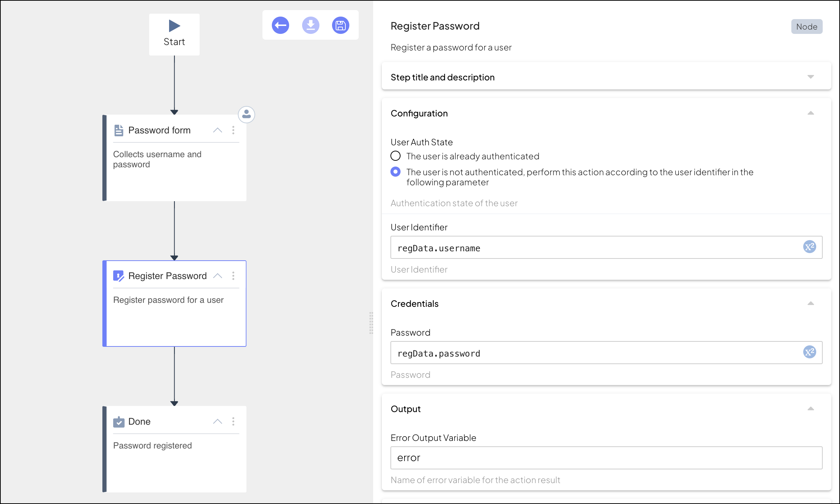Viewport: 840px width, 504px height.
Task: Click the Error Output Variable input field
Action: [606, 458]
